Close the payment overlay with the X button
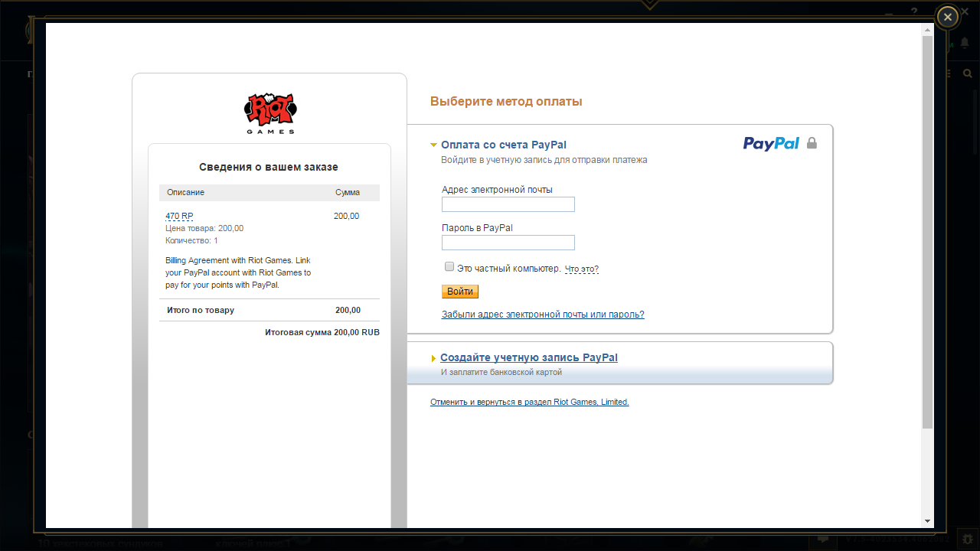Image resolution: width=980 pixels, height=551 pixels. 948,17
